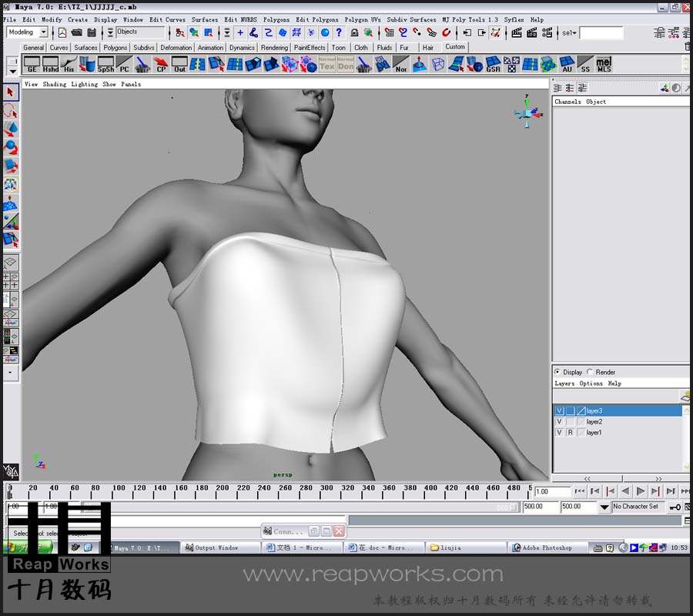Viewport: 693px width, 616px height.
Task: Click the Play backwards button
Action: pos(625,491)
